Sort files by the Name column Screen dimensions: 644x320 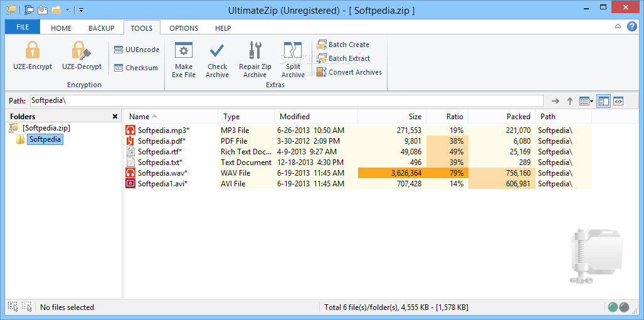pos(171,116)
